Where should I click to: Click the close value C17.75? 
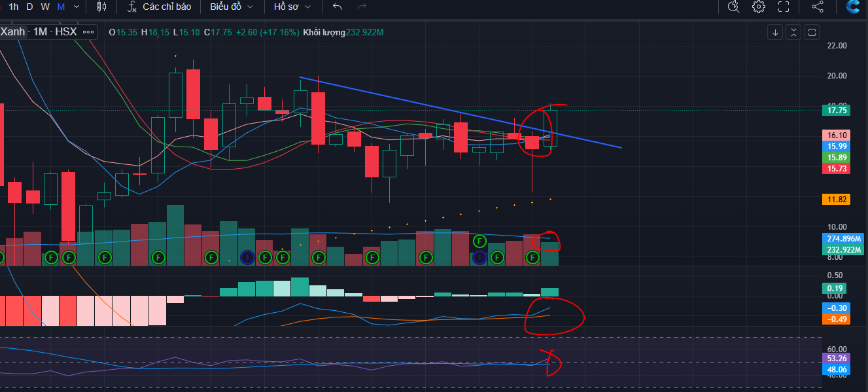click(218, 32)
